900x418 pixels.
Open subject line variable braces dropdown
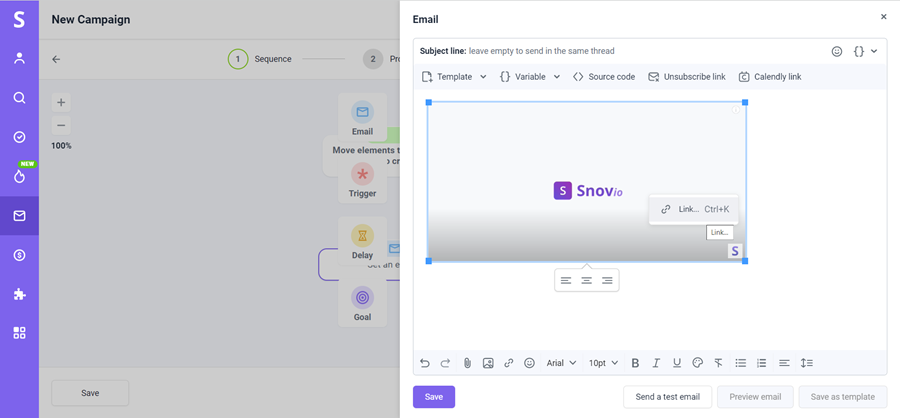(865, 51)
